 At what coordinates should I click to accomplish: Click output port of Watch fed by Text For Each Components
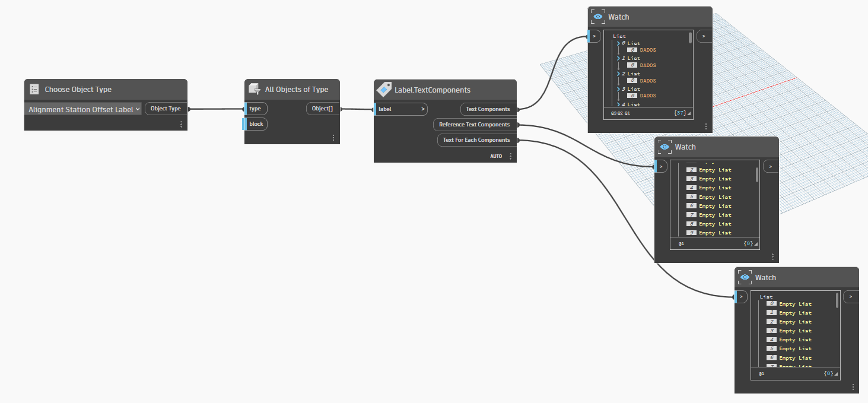[x=851, y=297]
